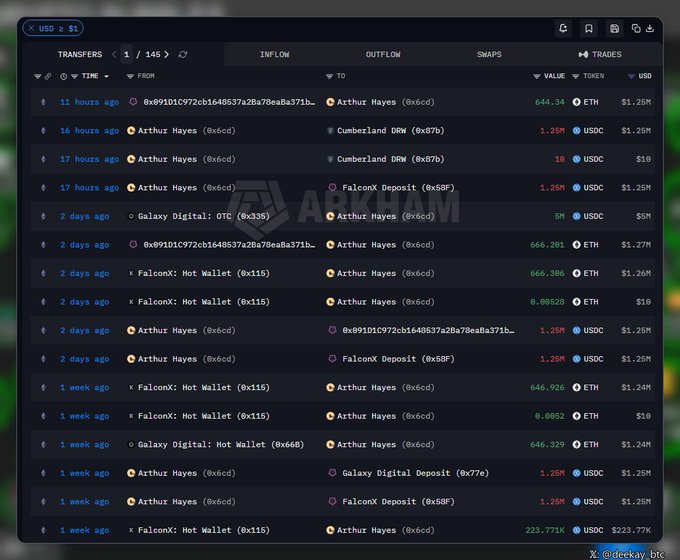The height and width of the screenshot is (560, 680).
Task: Click the sender address in 666.201 ETH row
Action: pyautogui.click(x=229, y=245)
